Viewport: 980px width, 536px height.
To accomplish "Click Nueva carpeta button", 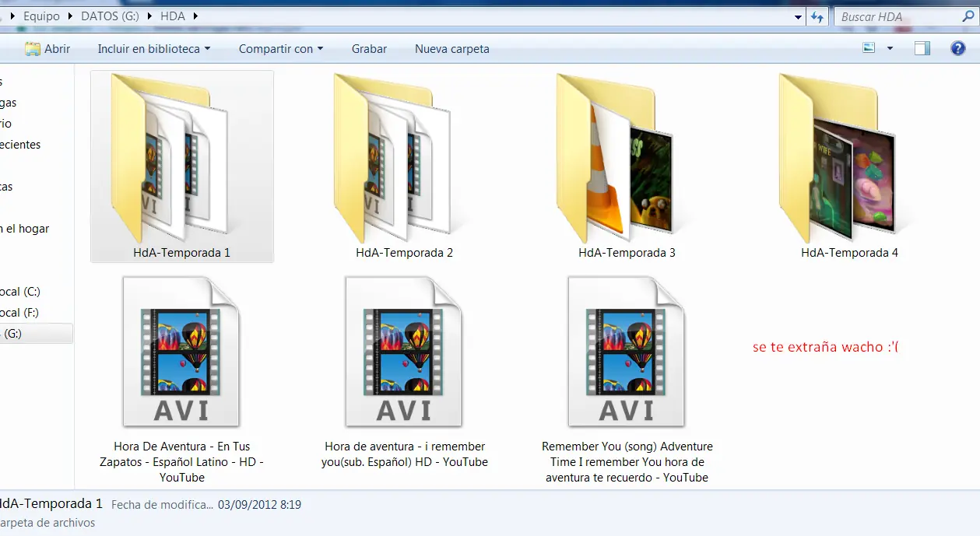I will click(x=452, y=48).
